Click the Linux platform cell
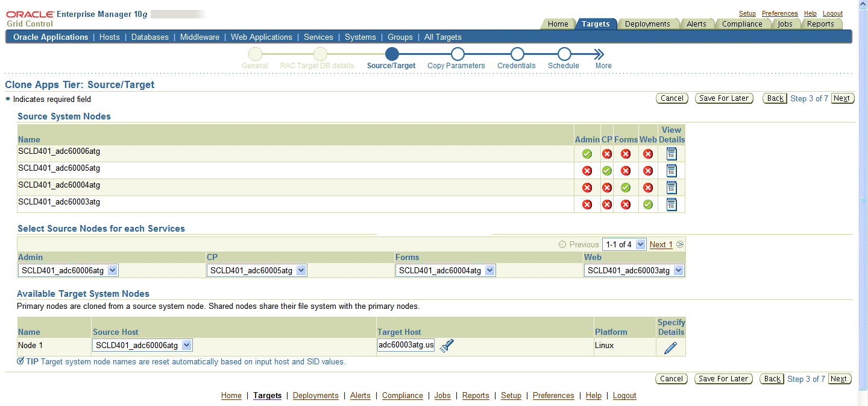 click(624, 346)
